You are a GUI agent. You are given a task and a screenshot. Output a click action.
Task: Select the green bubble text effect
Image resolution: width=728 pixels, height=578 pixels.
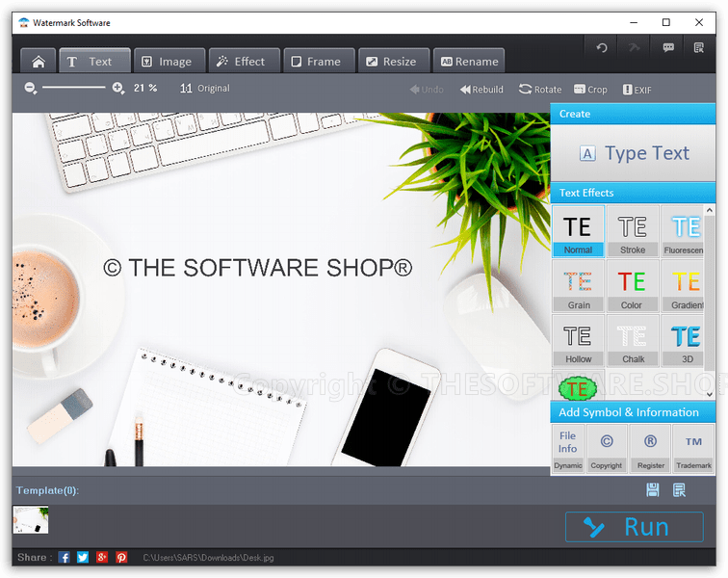[x=578, y=387]
